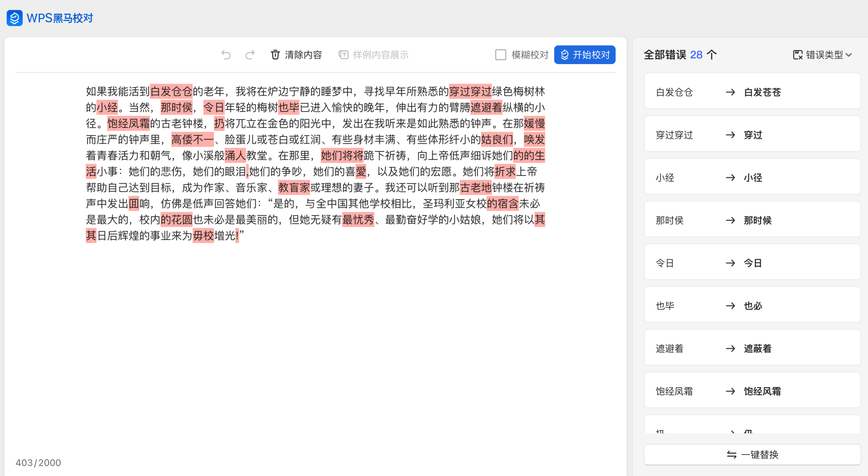Select the suggestion 也必
Screen dimensions: 868x476
753,306
